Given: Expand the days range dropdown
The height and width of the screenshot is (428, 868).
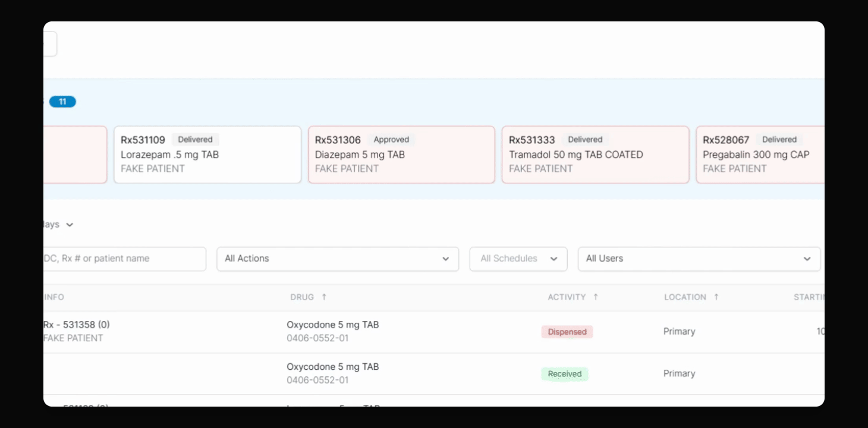Looking at the screenshot, I should pyautogui.click(x=58, y=225).
